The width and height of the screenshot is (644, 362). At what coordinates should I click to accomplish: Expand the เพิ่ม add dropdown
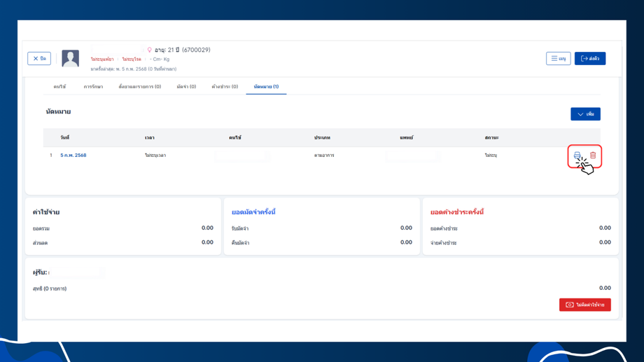(585, 114)
